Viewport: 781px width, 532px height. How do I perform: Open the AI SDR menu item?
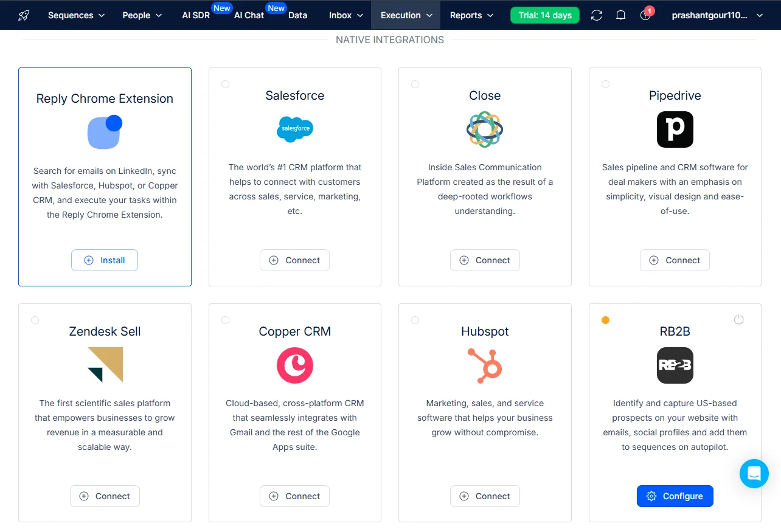pyautogui.click(x=196, y=15)
